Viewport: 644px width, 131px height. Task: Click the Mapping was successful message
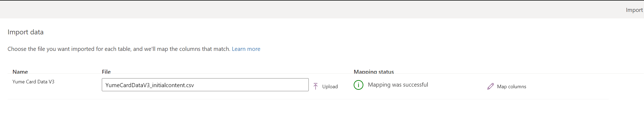(398, 85)
